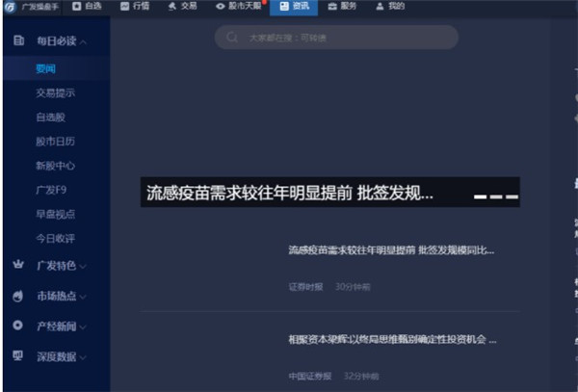
Task: Expand the 市场热点 section chevron
Action: tap(83, 297)
